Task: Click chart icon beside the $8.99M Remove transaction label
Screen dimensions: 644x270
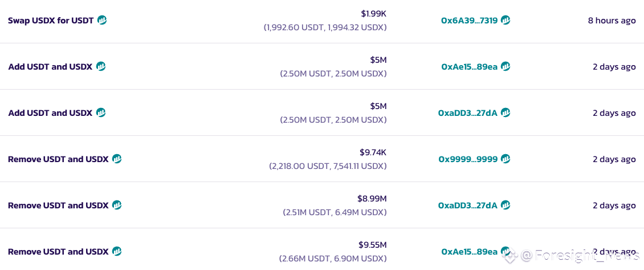Action: point(117,205)
